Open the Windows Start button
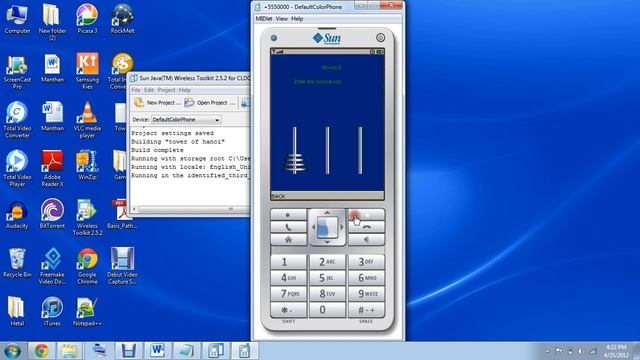 (12, 351)
